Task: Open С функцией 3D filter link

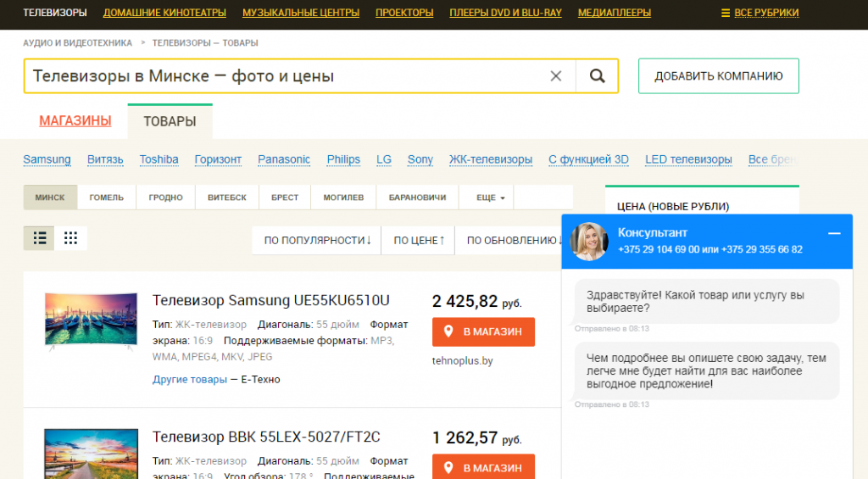Action: click(588, 159)
